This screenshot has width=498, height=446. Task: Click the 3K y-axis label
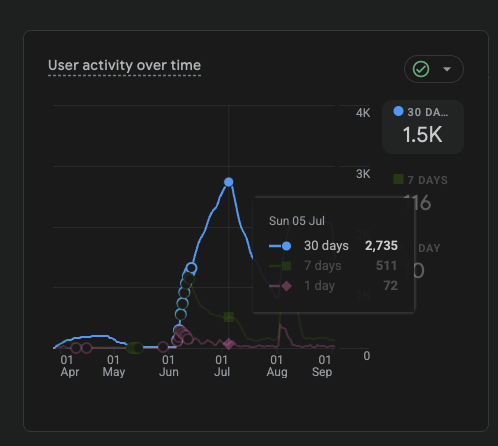363,174
